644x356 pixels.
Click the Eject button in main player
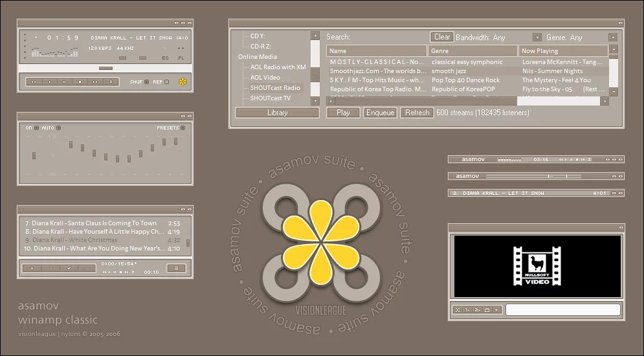coord(111,82)
